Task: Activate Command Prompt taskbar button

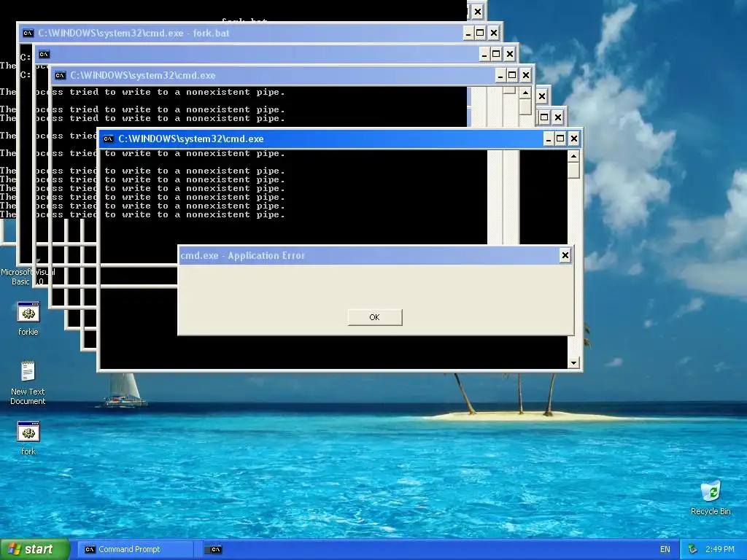Action: [x=136, y=549]
